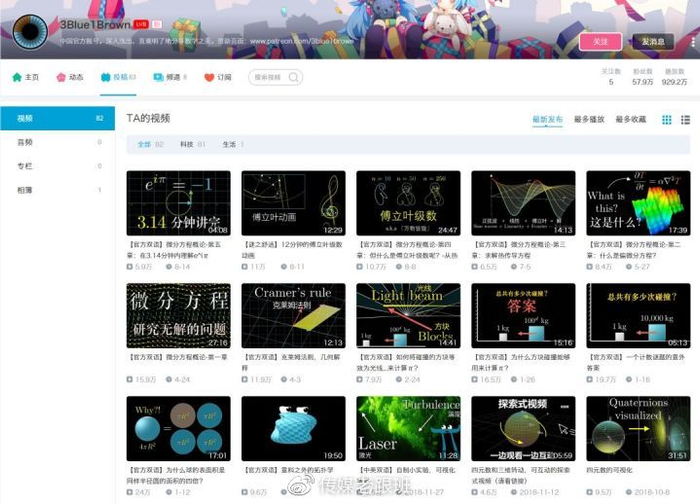Sort videos by 最多播放
Image resolution: width=700 pixels, height=504 pixels.
tap(589, 119)
